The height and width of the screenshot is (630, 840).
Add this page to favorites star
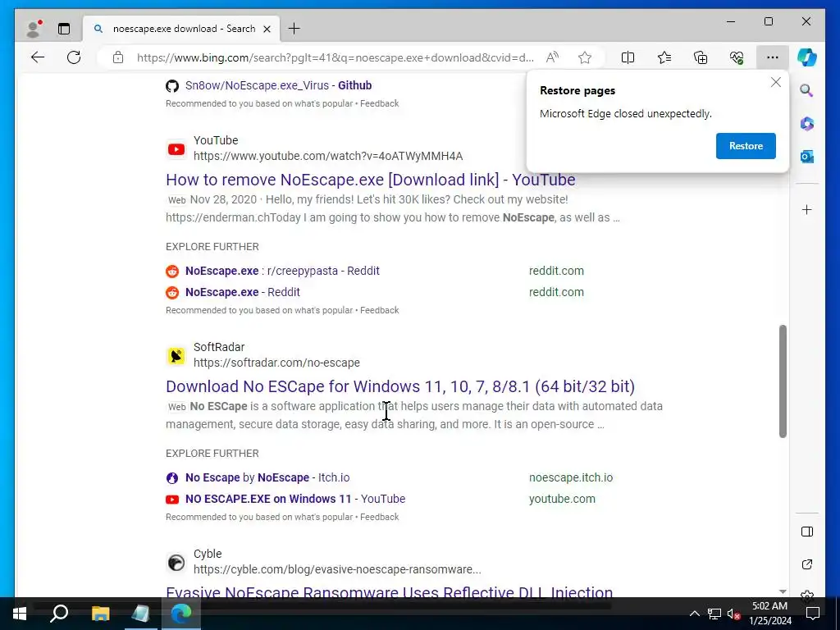584,57
